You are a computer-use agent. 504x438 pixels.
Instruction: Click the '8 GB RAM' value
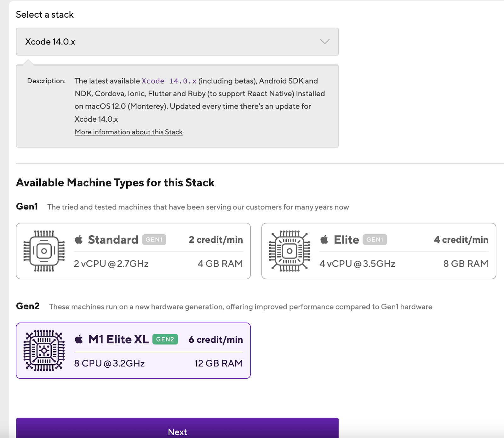(x=466, y=264)
